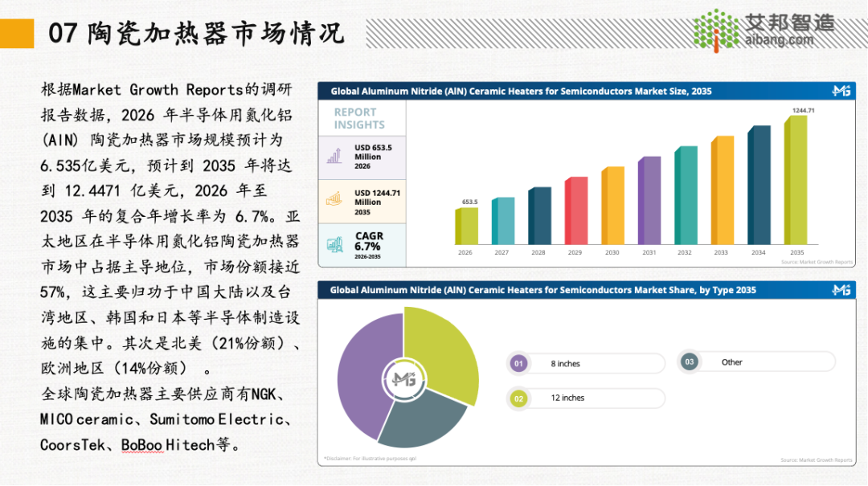Click the CoorsTek text
This screenshot has width=868, height=486.
point(72,445)
